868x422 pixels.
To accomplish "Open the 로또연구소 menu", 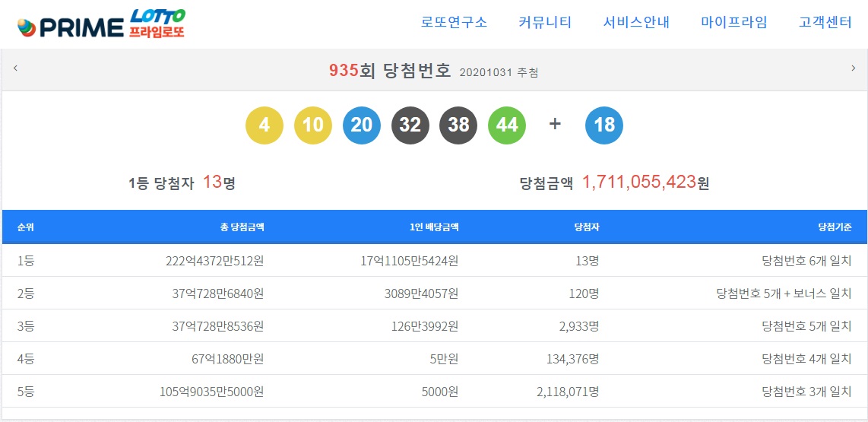I will (454, 23).
